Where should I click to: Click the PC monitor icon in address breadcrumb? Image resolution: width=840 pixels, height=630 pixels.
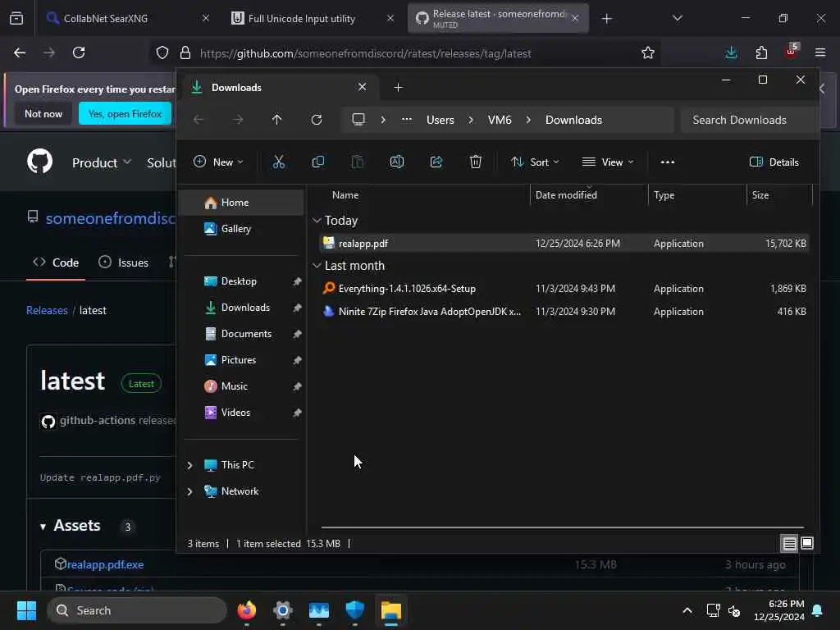(358, 120)
